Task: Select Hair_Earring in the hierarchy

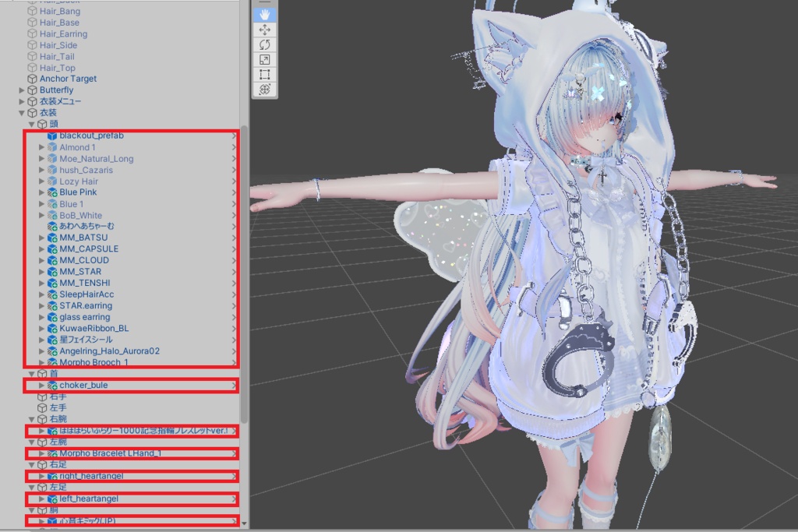Action: click(64, 33)
